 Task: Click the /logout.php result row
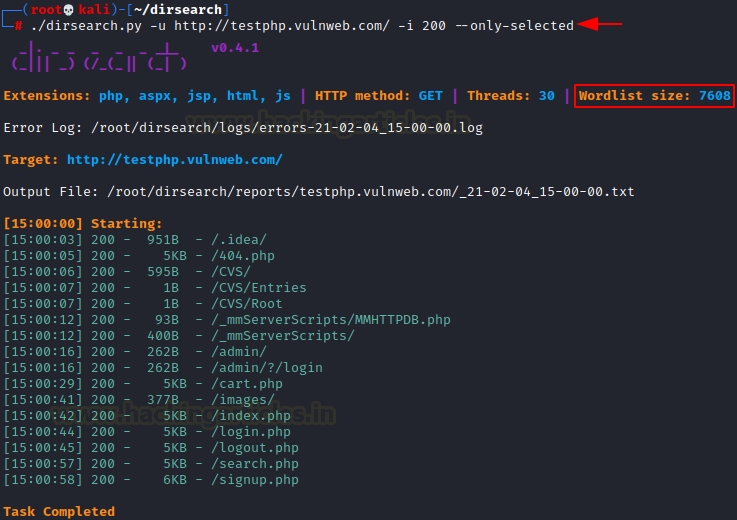click(x=151, y=448)
